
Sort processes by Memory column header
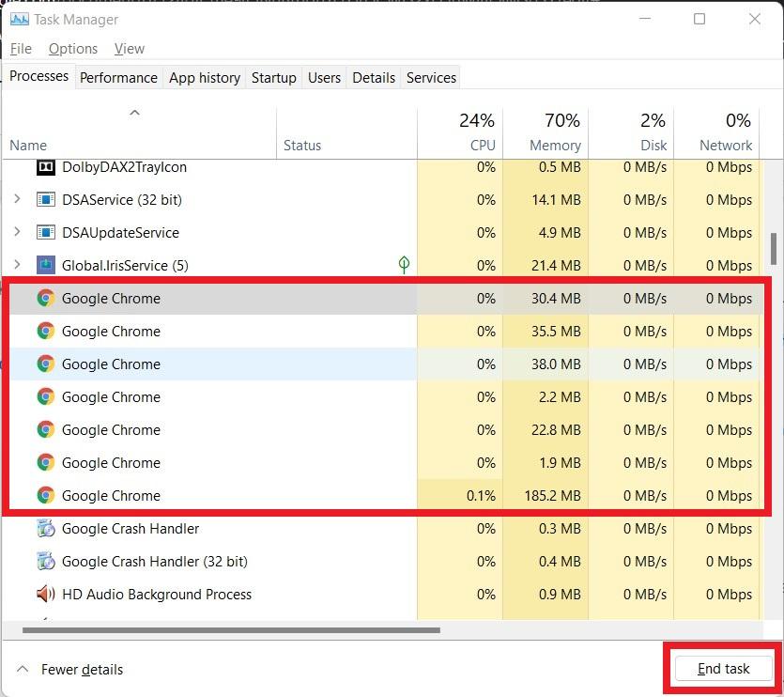pyautogui.click(x=555, y=145)
